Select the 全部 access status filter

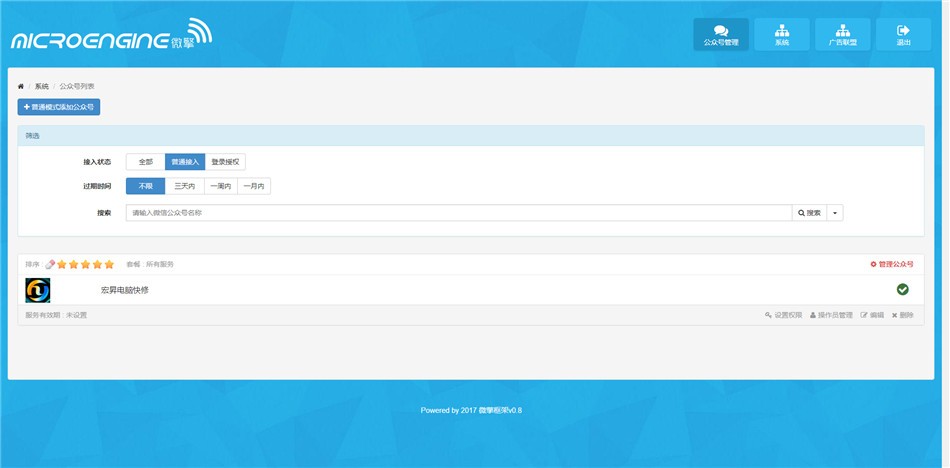(x=145, y=161)
